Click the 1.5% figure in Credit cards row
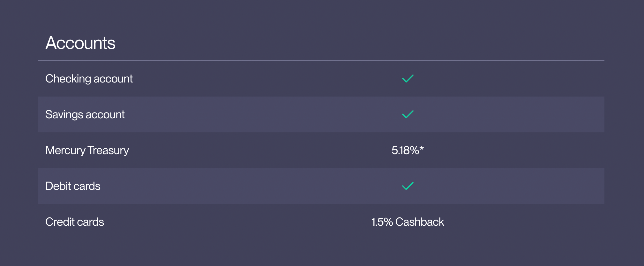The height and width of the screenshot is (266, 644). pos(382,222)
